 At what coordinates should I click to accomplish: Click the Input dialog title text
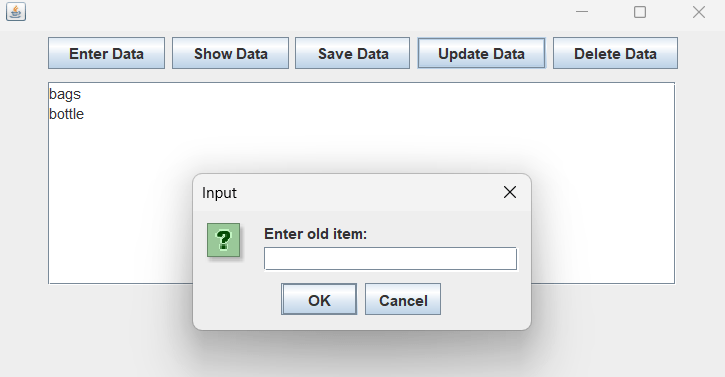tap(219, 193)
